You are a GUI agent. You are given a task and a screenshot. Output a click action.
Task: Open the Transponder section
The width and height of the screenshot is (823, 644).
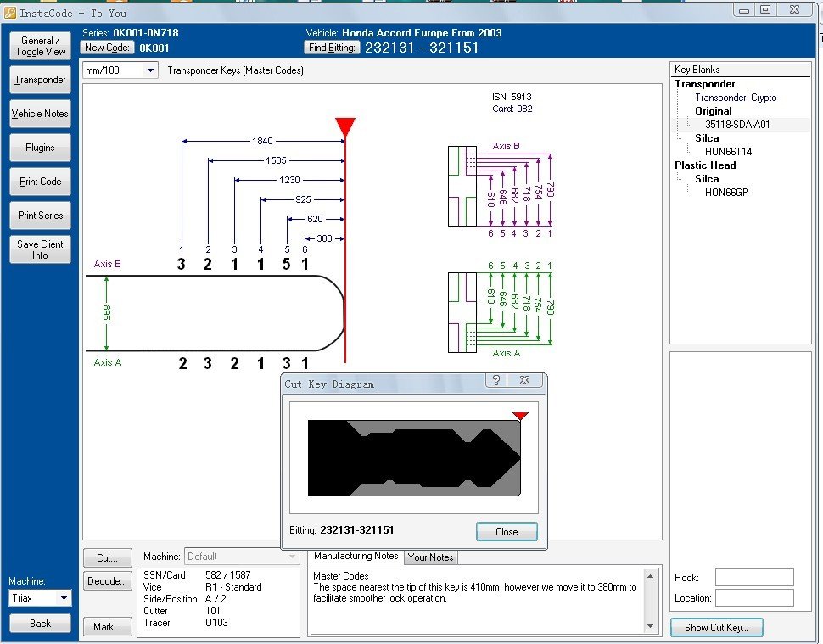coord(41,80)
